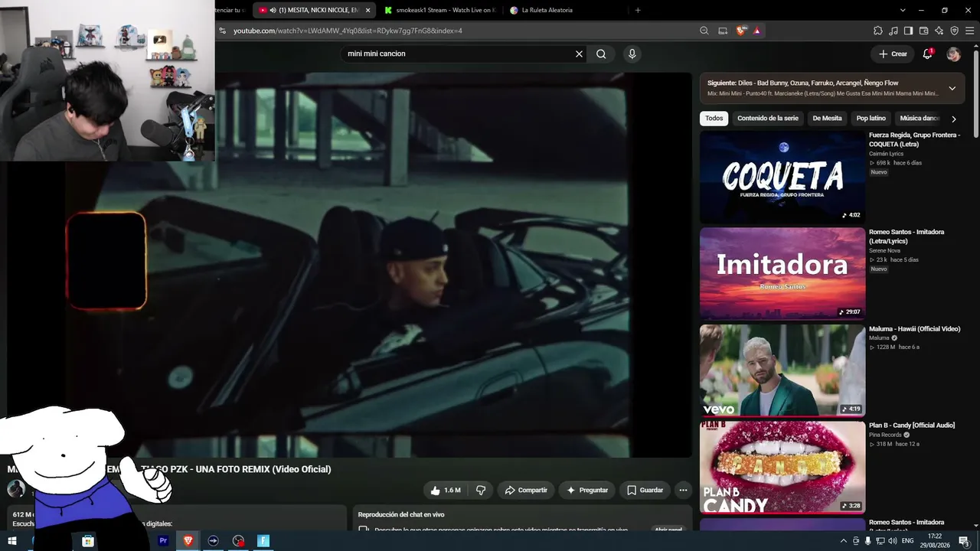Viewport: 980px width, 551px height.
Task: Clear the YouTube search box text
Action: (x=579, y=54)
